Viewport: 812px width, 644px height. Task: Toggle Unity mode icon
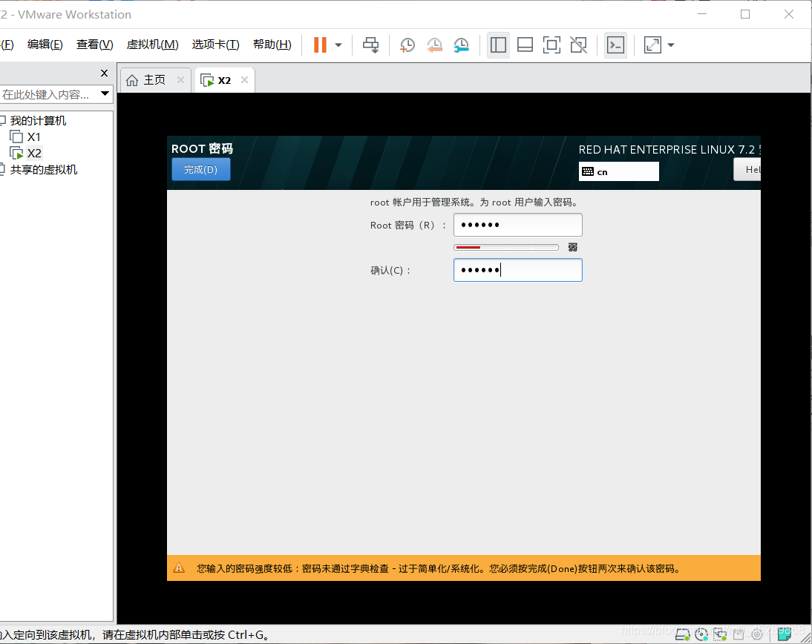coord(578,45)
